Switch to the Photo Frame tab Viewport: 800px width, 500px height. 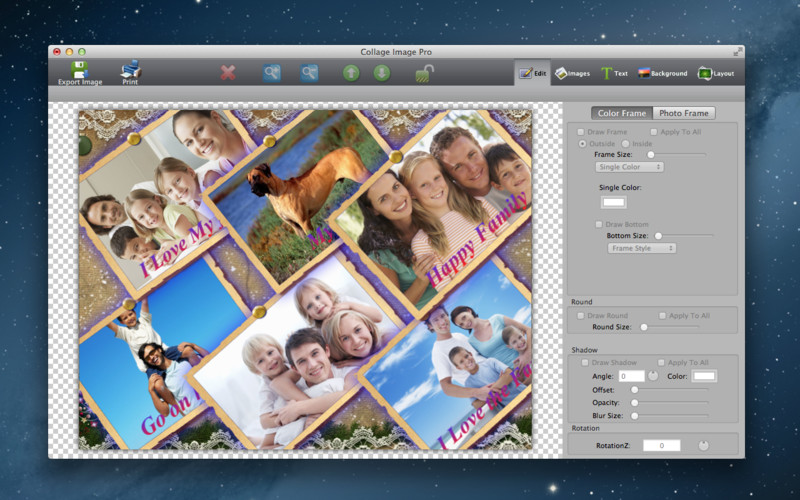(684, 113)
